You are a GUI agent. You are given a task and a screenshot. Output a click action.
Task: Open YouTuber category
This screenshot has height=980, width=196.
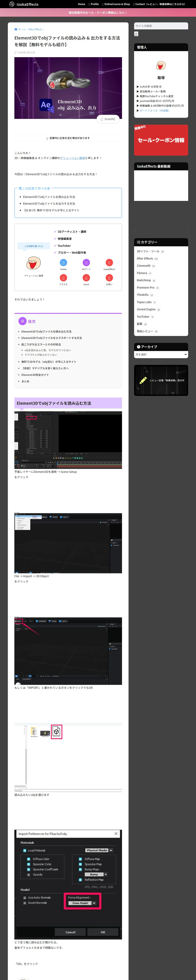pyautogui.click(x=143, y=317)
